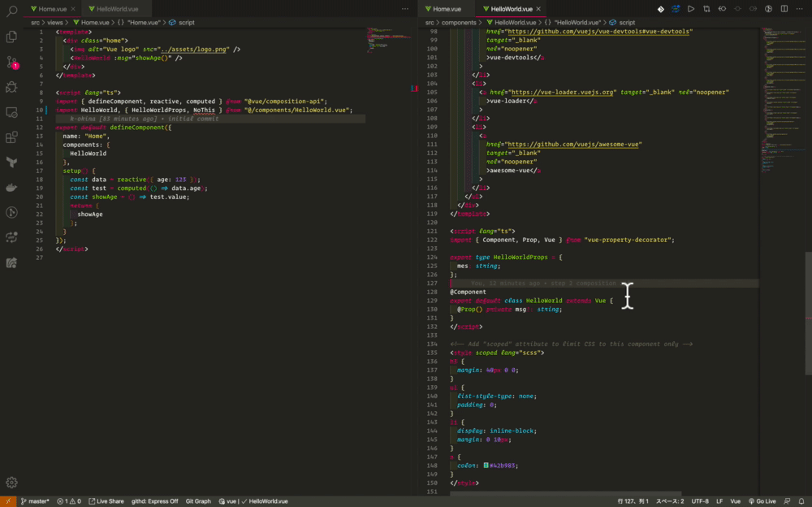
Task: Click the Run play icon in editor toolbar
Action: coord(691,9)
